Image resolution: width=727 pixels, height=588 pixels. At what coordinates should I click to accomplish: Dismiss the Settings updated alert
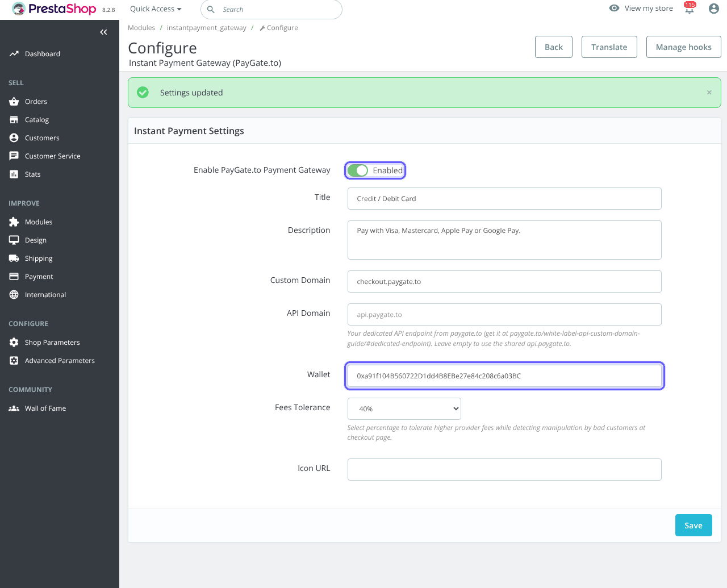[709, 93]
